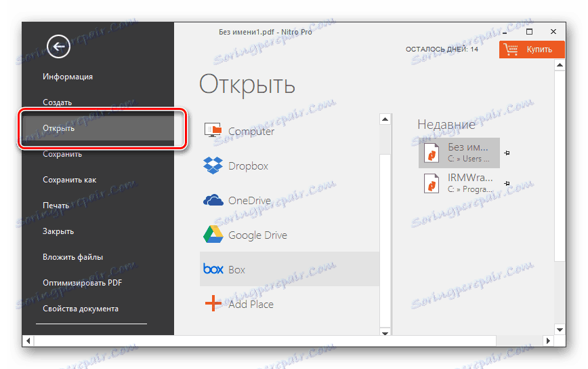This screenshot has height=369, width=588.
Task: Click the shopping cart icon
Action: tap(511, 49)
